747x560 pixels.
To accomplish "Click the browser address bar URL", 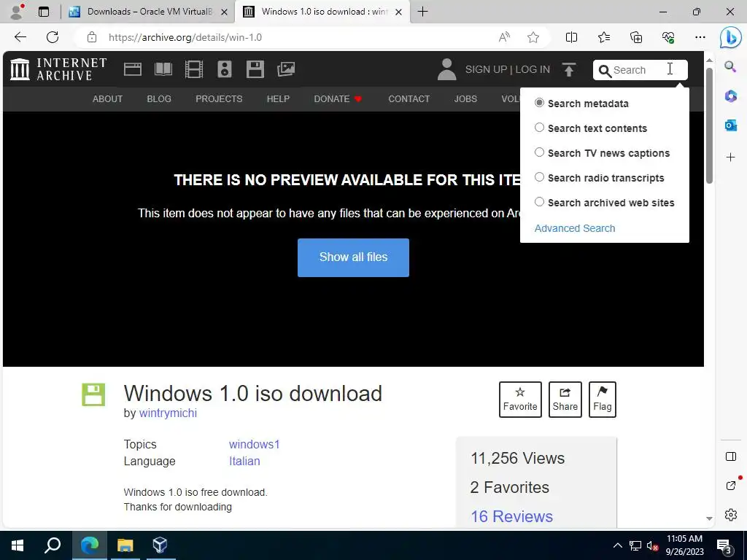I will click(185, 38).
